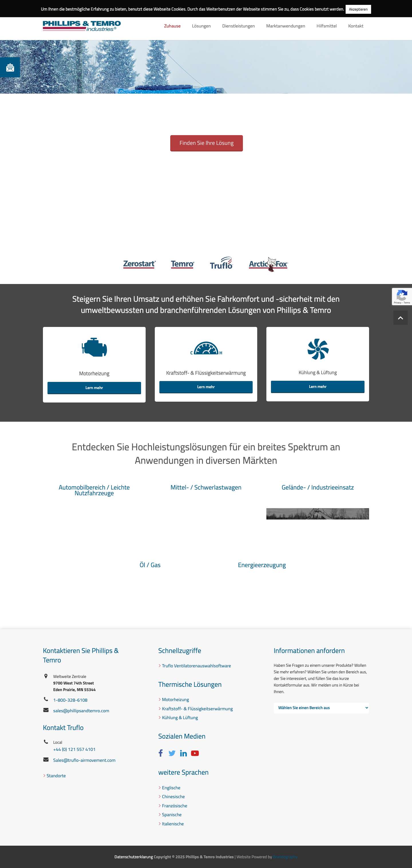Click the engine icon above Motorheizung
This screenshot has height=868, width=412.
[x=94, y=347]
